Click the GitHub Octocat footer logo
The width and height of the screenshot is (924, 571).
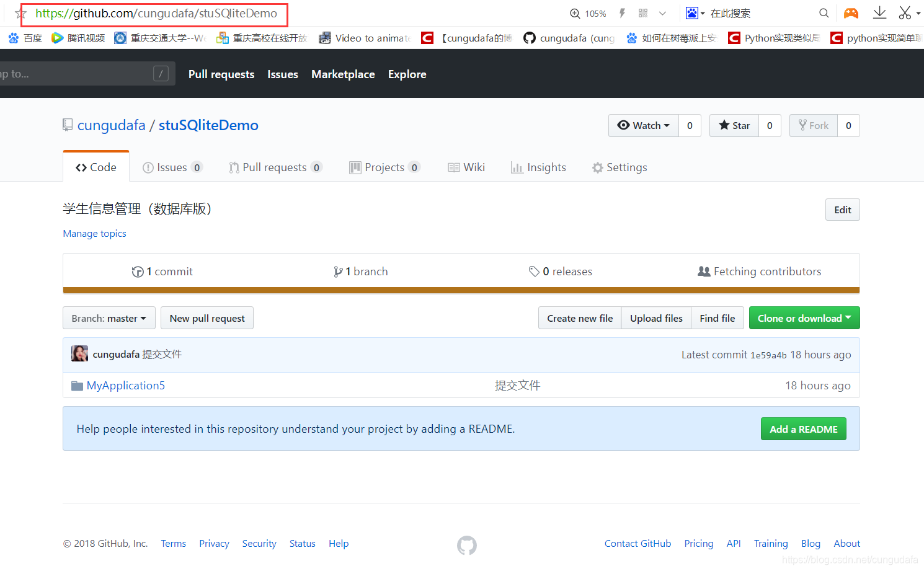pos(467,546)
